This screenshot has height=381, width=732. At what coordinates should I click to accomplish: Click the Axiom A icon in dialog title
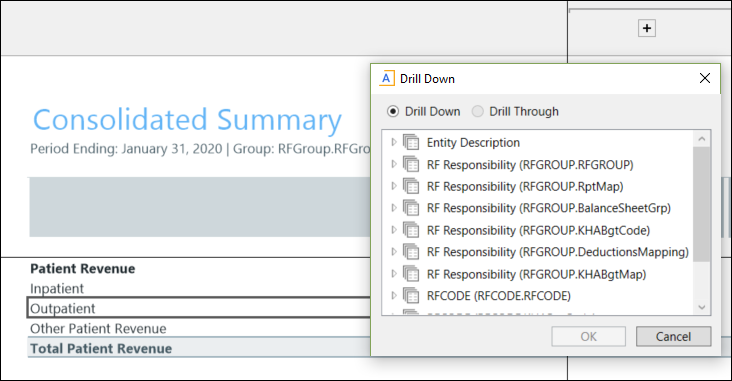pyautogui.click(x=387, y=78)
